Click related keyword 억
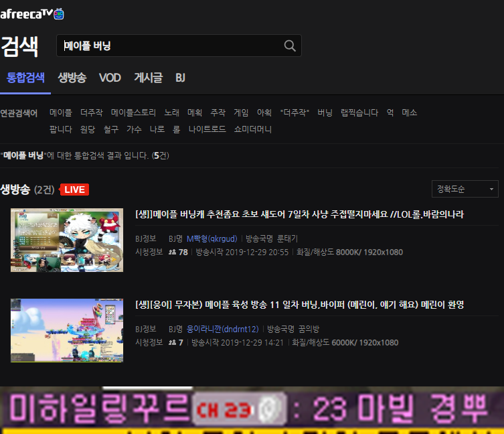The image size is (504, 434). (x=390, y=113)
